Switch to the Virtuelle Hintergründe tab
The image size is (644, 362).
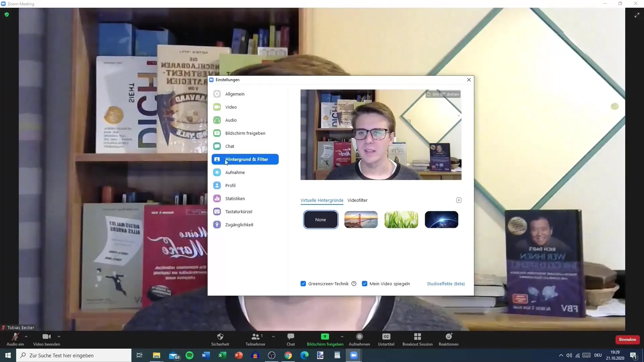click(322, 200)
